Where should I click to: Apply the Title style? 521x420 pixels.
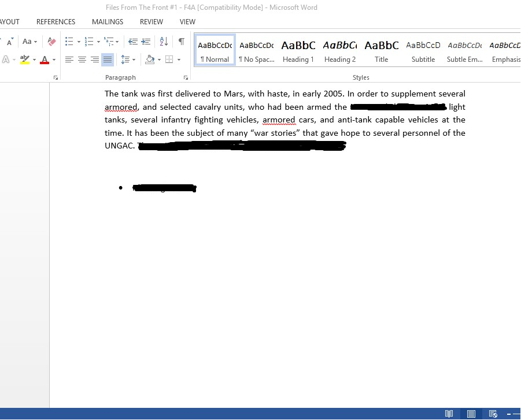tap(381, 50)
